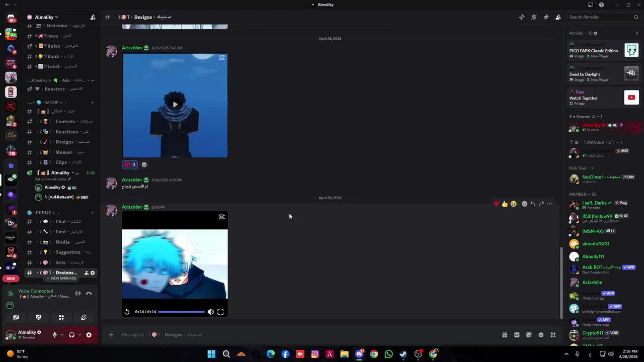Open the gift icon in the message bar

505,335
